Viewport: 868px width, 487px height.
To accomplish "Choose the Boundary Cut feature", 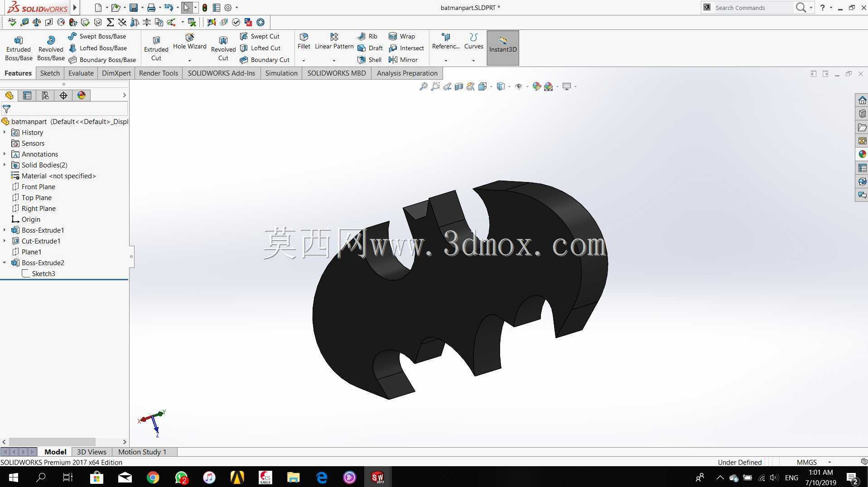I will point(265,60).
